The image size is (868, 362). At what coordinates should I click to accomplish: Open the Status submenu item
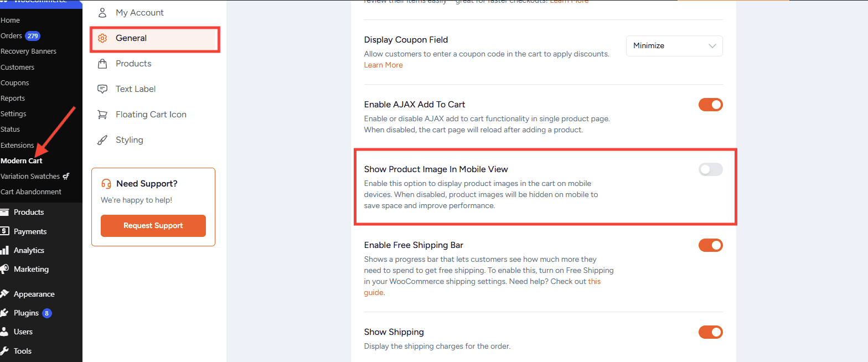pos(10,130)
